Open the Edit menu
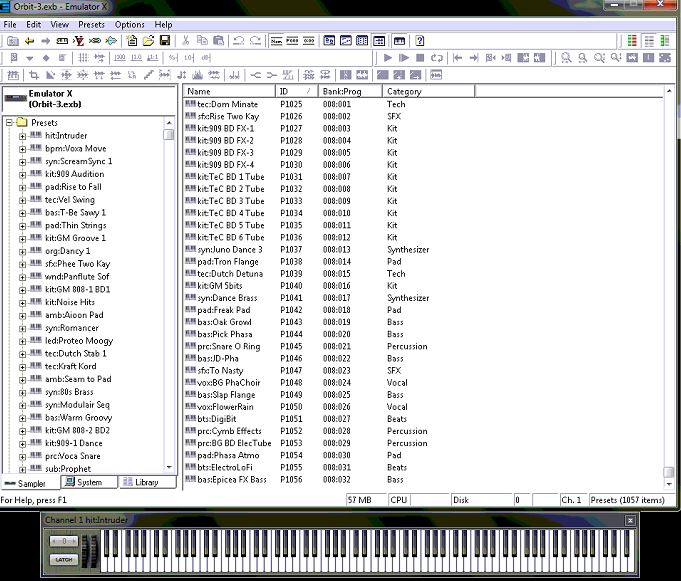681x581 pixels. pyautogui.click(x=33, y=25)
